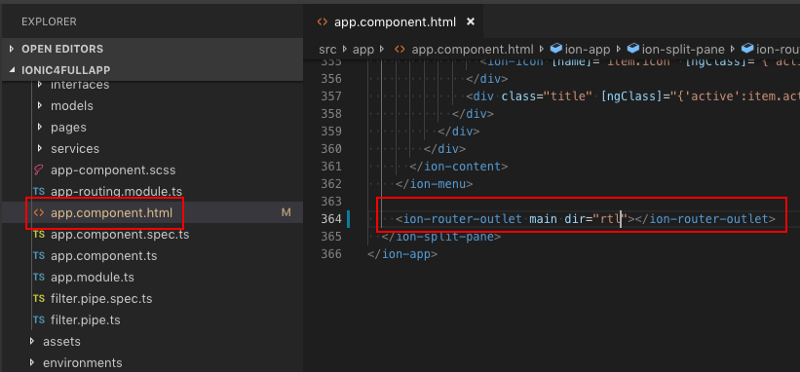Click the ion-app symbol icon in breadcrumbs
The width and height of the screenshot is (800, 372).
point(556,49)
